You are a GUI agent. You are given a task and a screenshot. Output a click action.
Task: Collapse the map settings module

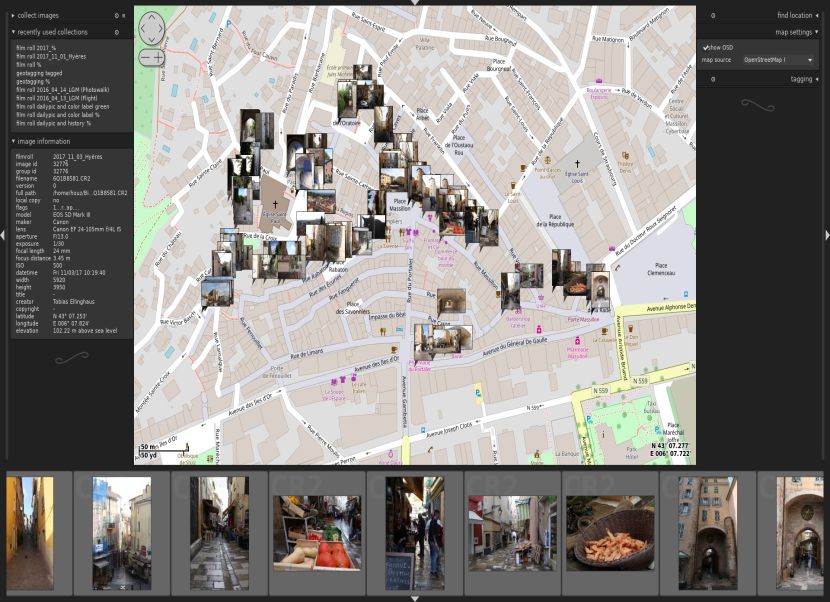[817, 32]
